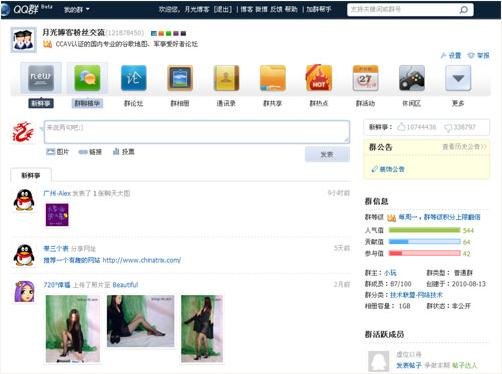The image size is (502, 374).
Task: Click the purple-haired girl avatar
Action: tap(24, 291)
